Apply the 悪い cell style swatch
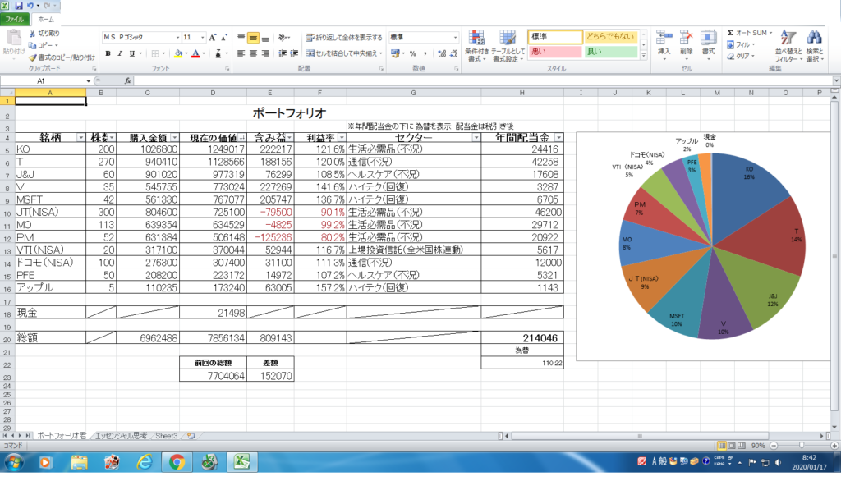The width and height of the screenshot is (841, 504). 554,52
